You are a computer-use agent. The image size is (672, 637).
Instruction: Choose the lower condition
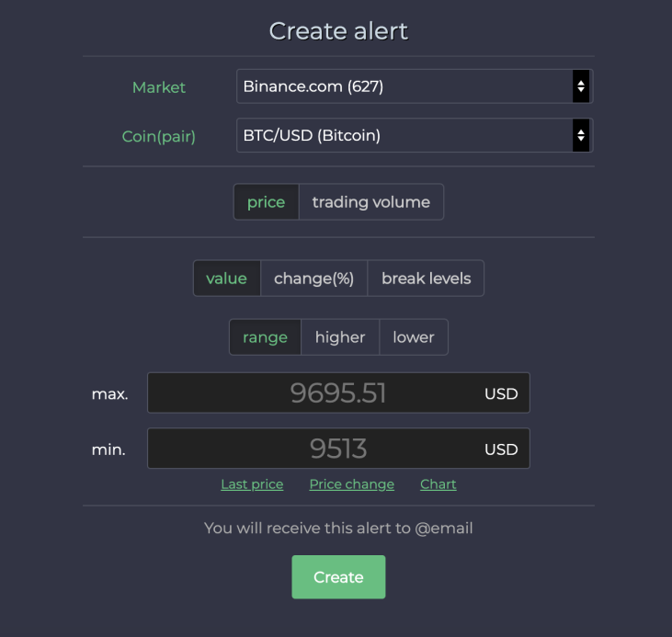414,337
